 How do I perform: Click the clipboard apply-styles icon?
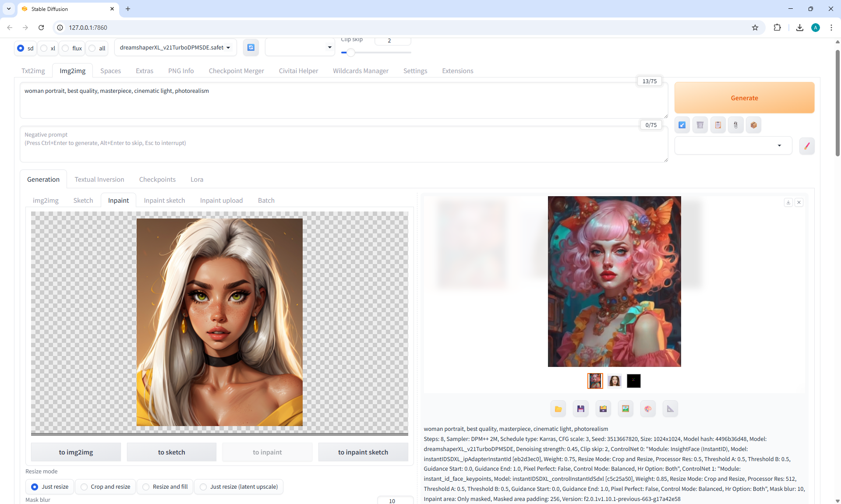(718, 125)
